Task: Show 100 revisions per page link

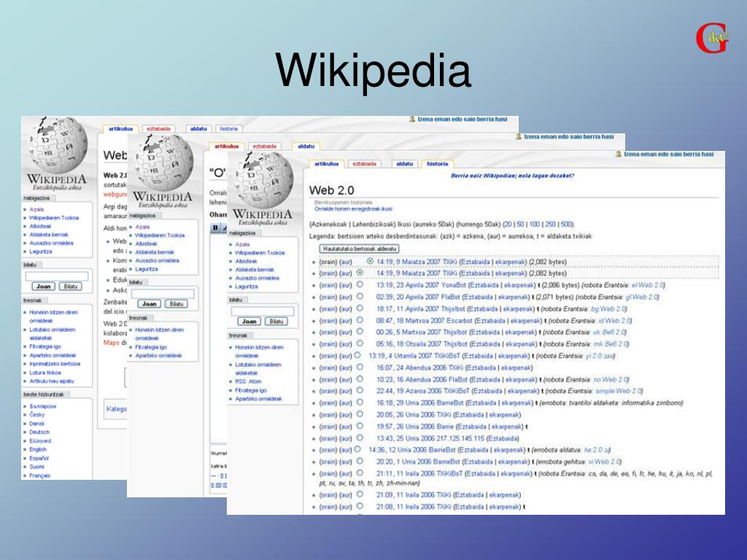Action: point(535,225)
